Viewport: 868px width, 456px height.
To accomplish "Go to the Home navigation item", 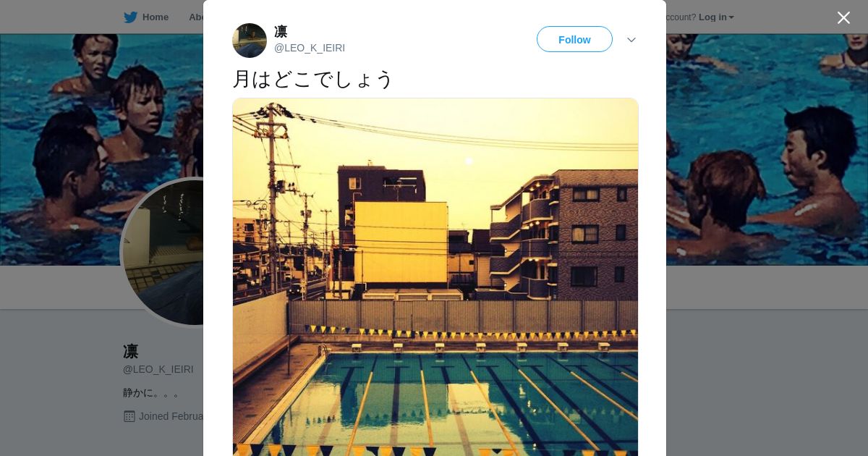I will [x=146, y=17].
